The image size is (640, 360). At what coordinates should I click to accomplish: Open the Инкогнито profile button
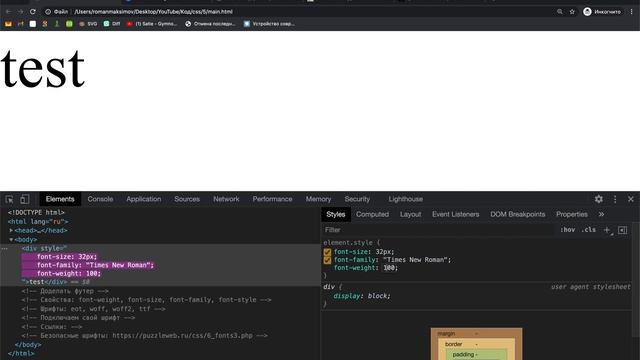coord(602,12)
